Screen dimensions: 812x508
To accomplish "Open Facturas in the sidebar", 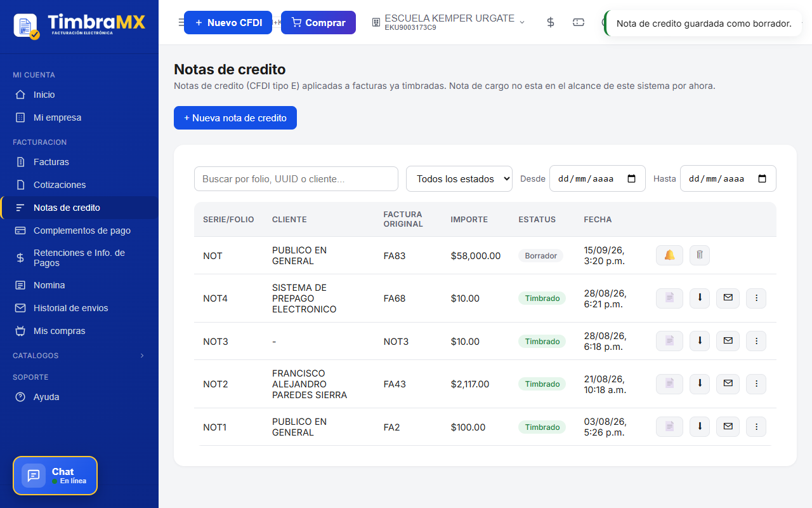I will 79,162.
